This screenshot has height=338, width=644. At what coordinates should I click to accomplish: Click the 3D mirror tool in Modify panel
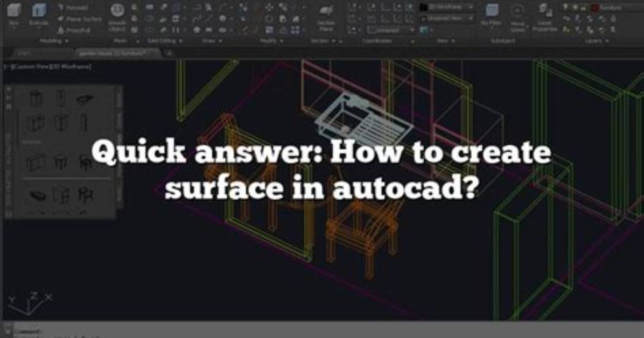point(284,30)
